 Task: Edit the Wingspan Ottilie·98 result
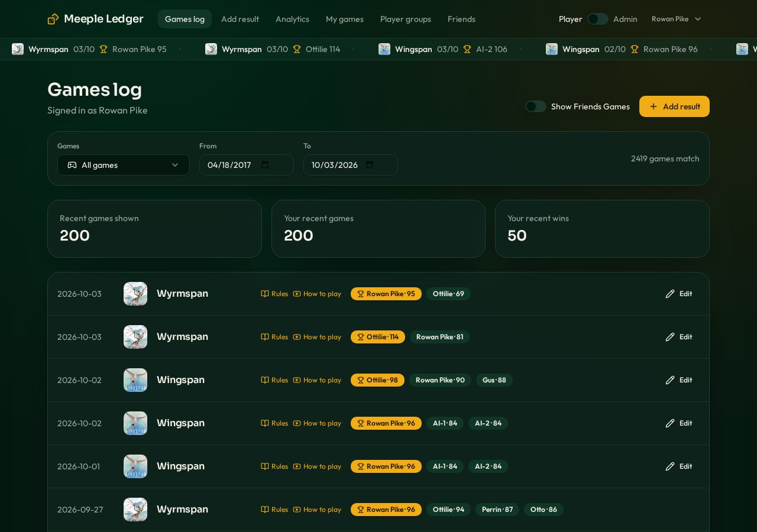tap(679, 380)
